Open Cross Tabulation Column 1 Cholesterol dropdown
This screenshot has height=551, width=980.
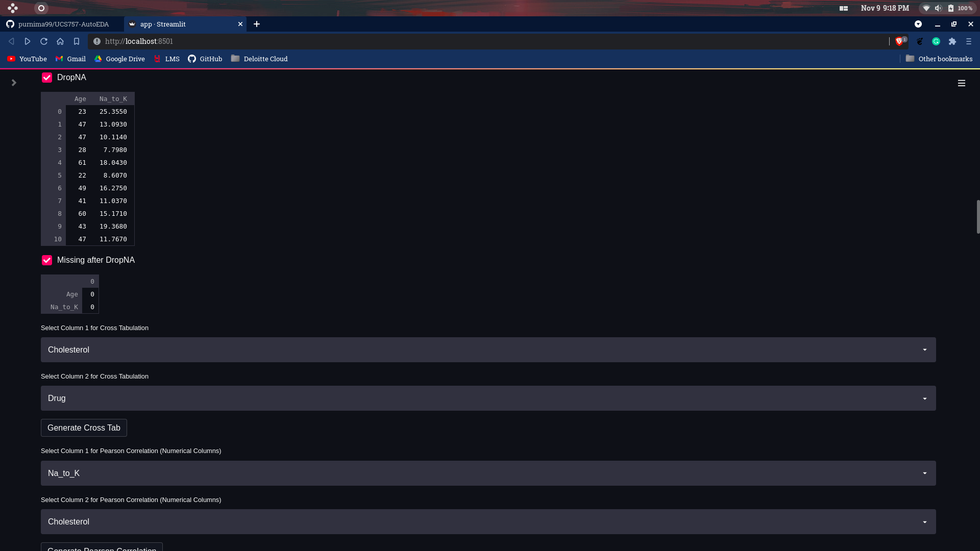pos(488,349)
